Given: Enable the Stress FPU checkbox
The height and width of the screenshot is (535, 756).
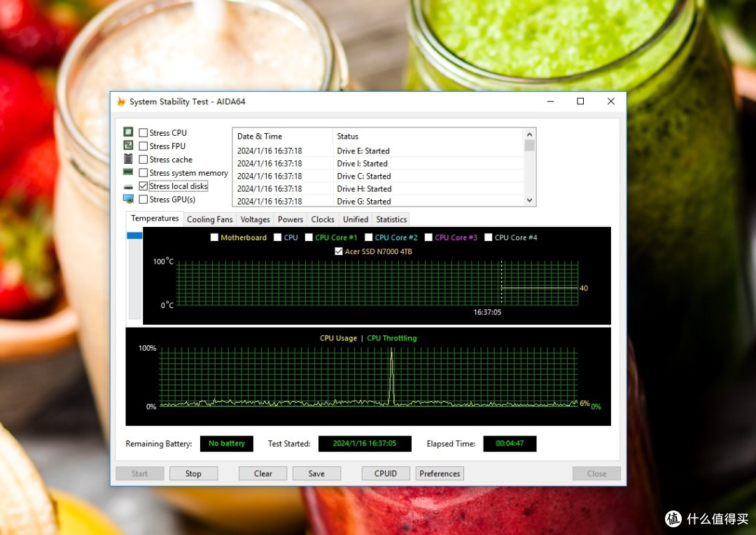Looking at the screenshot, I should point(143,146).
